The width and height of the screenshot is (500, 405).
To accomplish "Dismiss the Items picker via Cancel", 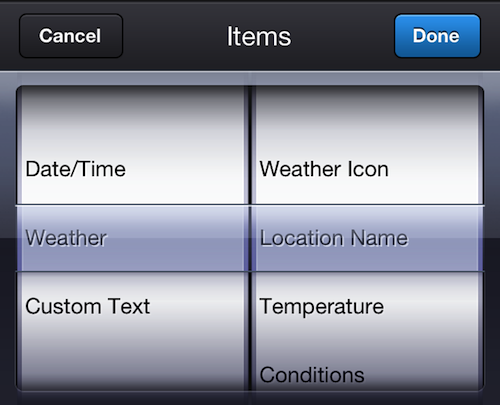I will (71, 36).
